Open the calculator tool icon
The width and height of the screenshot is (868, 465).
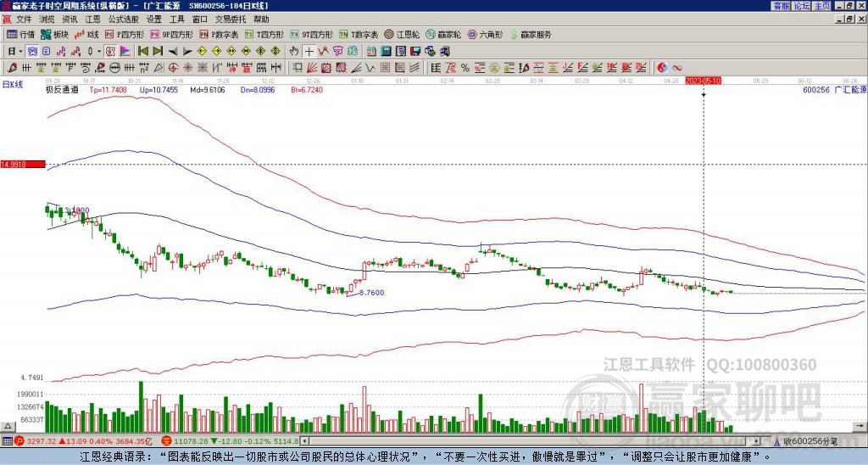pos(386,51)
